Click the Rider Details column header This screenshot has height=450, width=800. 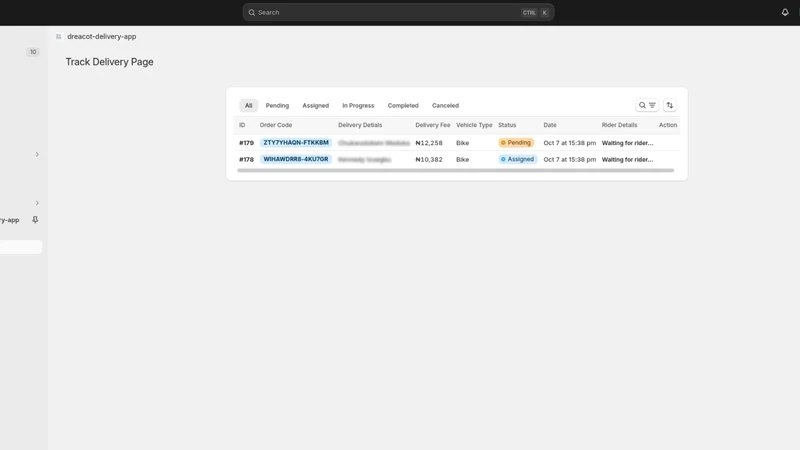pyautogui.click(x=619, y=125)
